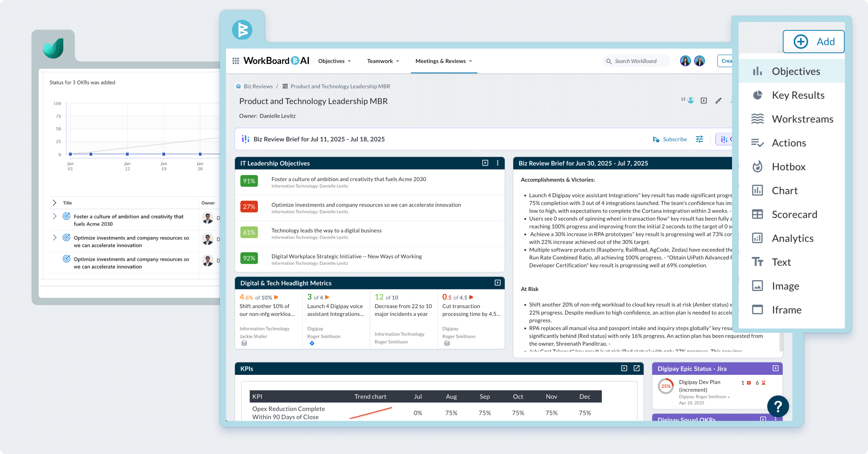This screenshot has height=454, width=868.
Task: Expand IT Leadership Objectives panel view
Action: point(485,163)
